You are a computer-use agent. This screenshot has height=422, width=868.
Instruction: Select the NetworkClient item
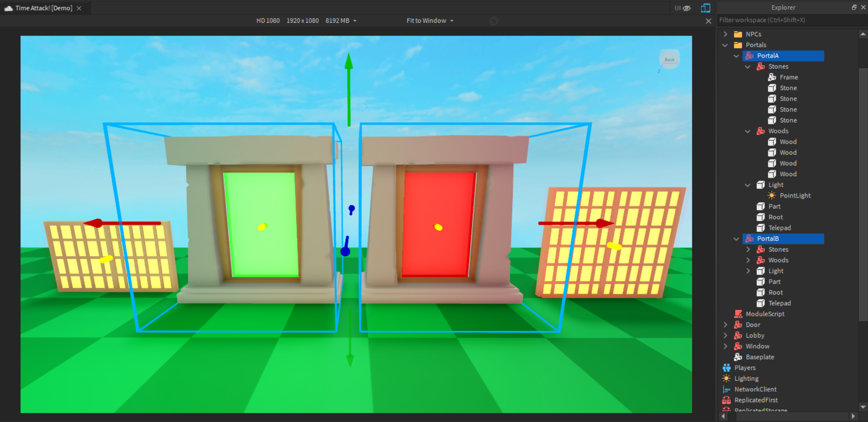point(755,389)
